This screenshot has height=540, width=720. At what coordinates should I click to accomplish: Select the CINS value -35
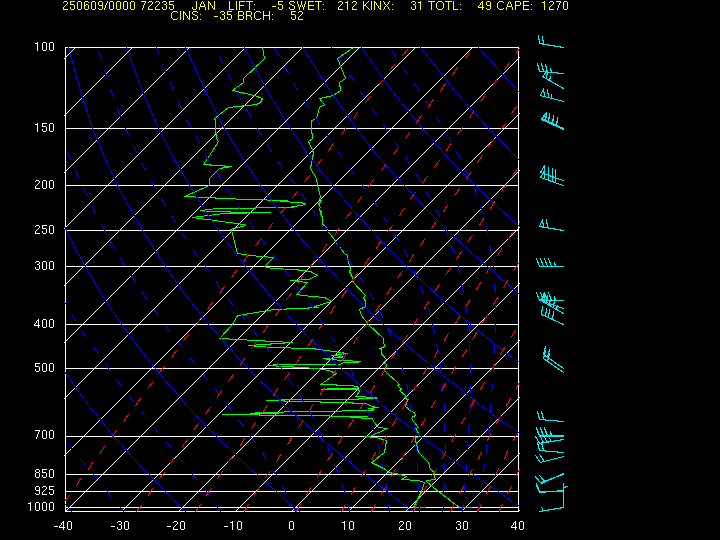coord(224,16)
